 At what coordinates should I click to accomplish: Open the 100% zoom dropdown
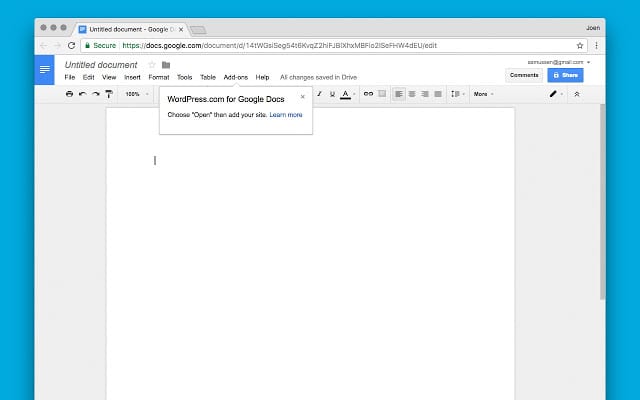[137, 94]
